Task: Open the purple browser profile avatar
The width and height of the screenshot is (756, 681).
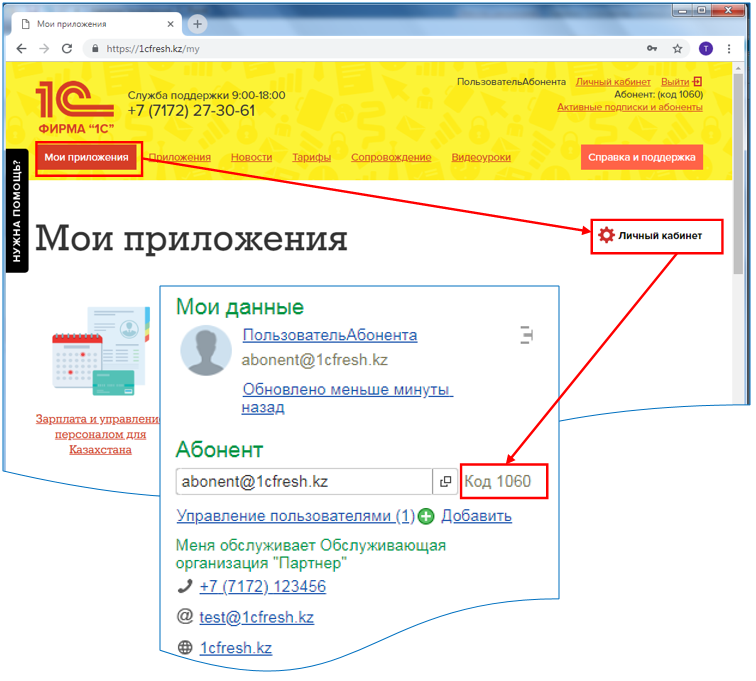Action: pos(706,49)
